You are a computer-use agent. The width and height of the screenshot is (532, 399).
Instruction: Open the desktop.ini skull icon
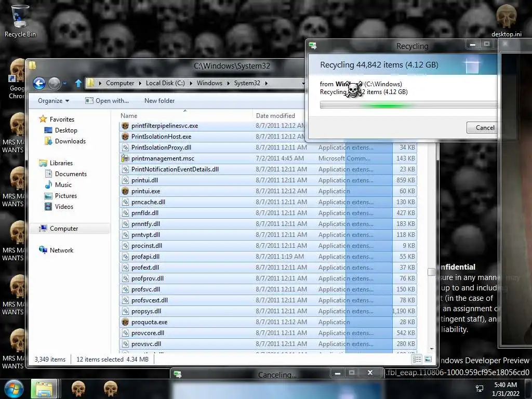[x=506, y=20]
